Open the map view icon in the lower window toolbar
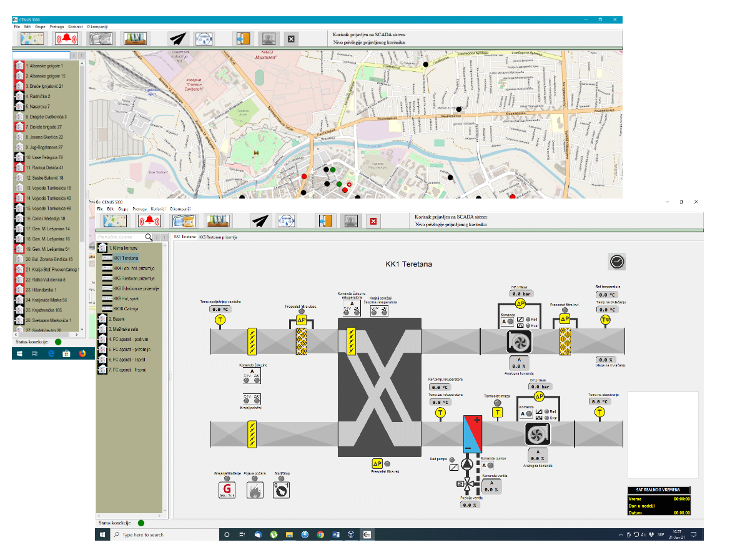The height and width of the screenshot is (560, 735). click(114, 220)
